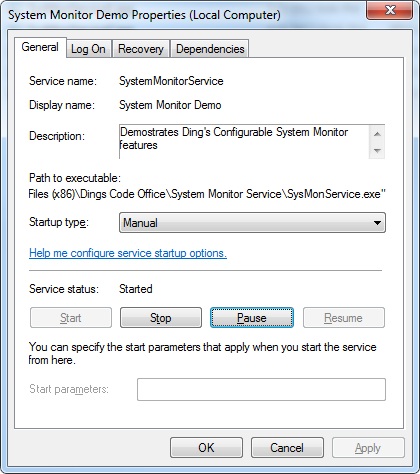Click the greyed-out Resume button
The image size is (420, 474).
click(x=344, y=318)
